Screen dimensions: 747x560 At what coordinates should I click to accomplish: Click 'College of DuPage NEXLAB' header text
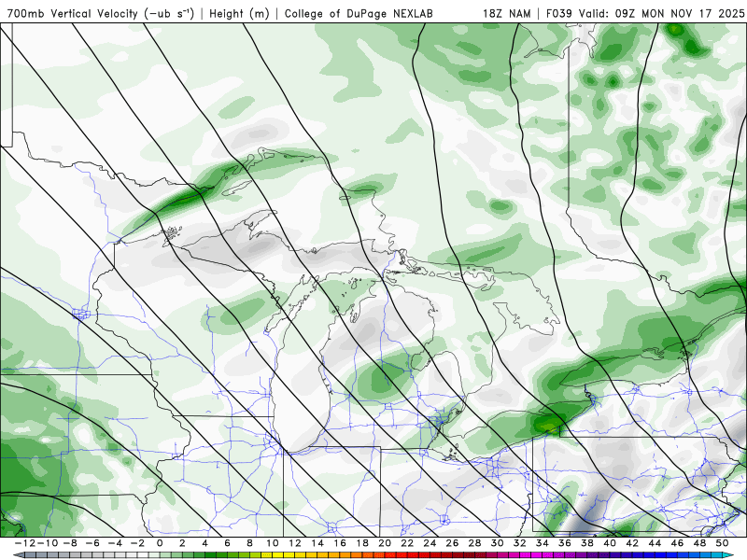[359, 13]
